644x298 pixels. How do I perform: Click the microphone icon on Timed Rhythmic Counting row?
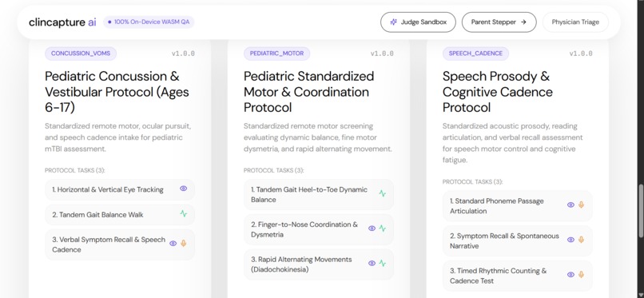tap(581, 275)
